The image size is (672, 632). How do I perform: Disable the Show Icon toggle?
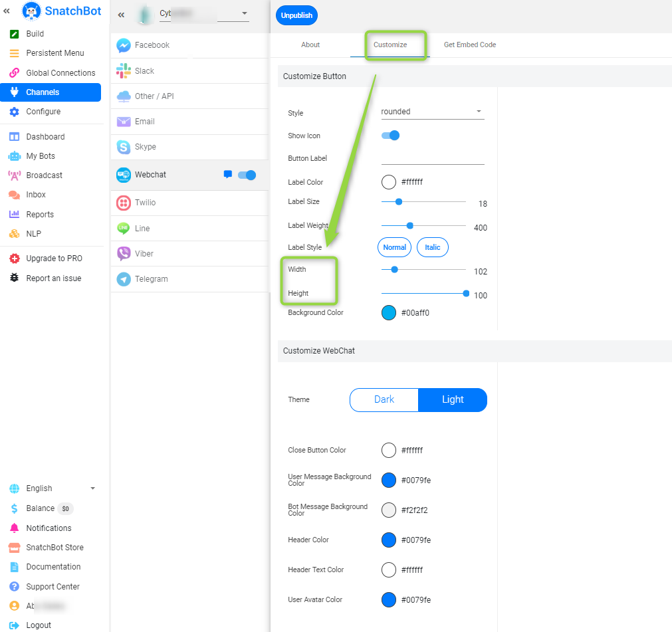point(391,135)
